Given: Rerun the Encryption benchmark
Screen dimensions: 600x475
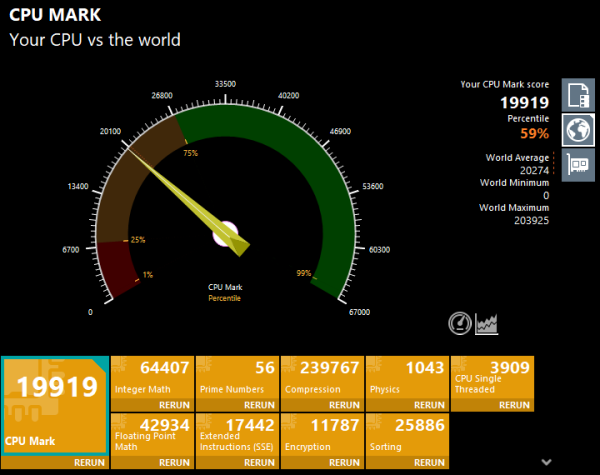Looking at the screenshot, I should point(347,462).
